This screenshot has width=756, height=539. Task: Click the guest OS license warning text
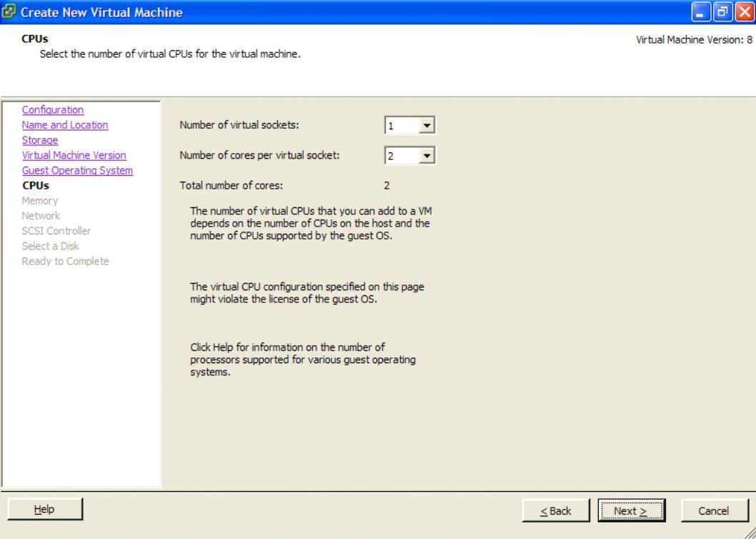(x=307, y=293)
